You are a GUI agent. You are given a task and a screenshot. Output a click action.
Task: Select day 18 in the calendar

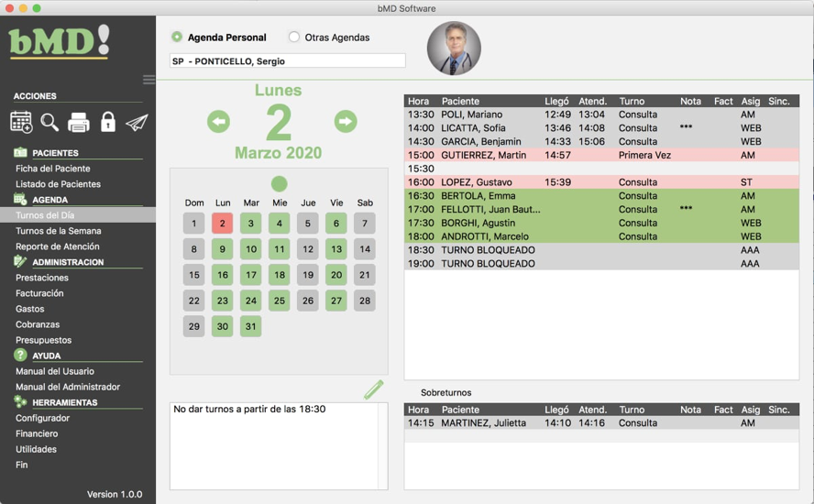pyautogui.click(x=280, y=275)
